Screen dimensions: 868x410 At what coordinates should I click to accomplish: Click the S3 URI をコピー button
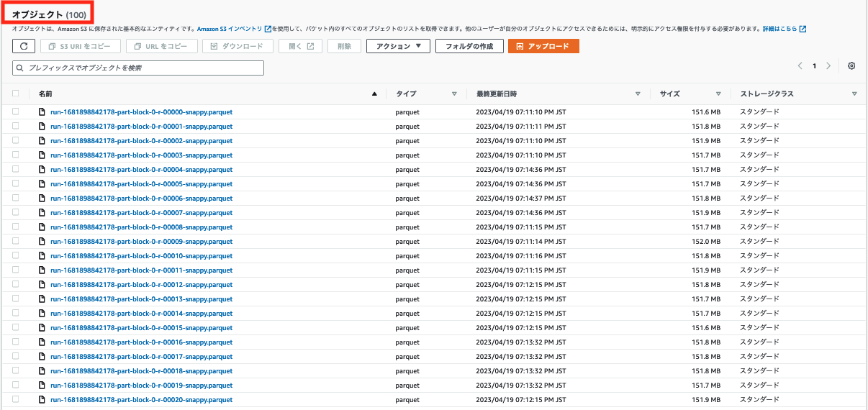[x=81, y=46]
